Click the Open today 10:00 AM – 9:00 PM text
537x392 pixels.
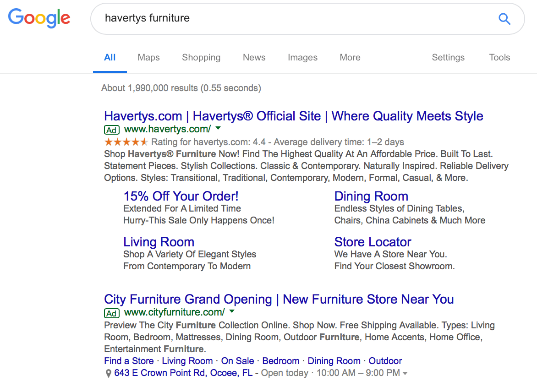click(x=330, y=373)
